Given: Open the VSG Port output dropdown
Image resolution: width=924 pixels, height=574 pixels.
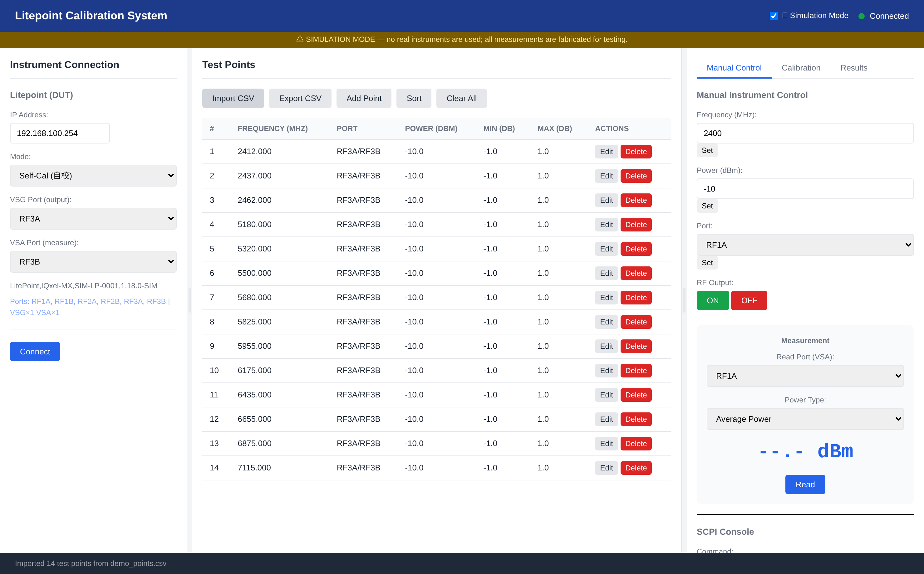Looking at the screenshot, I should coord(93,219).
